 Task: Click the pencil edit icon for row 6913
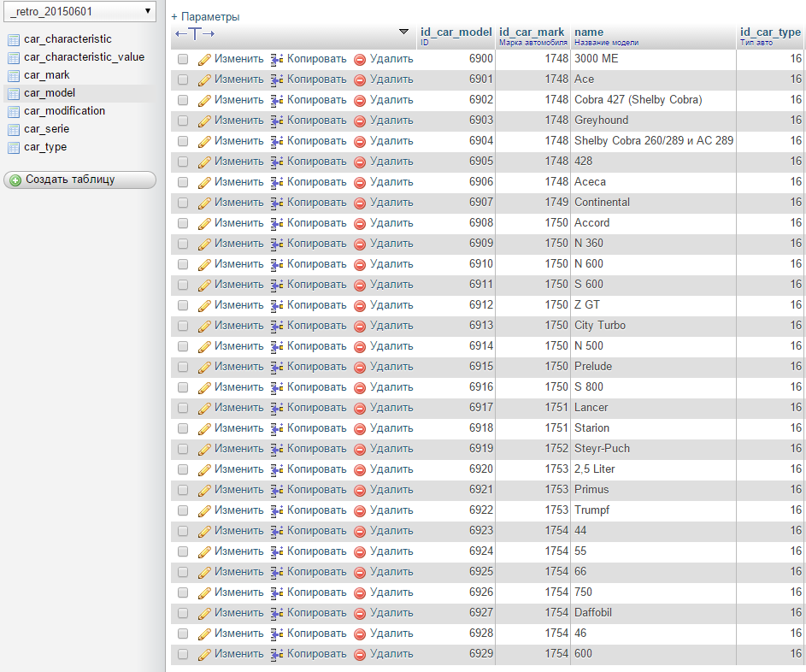coord(204,326)
